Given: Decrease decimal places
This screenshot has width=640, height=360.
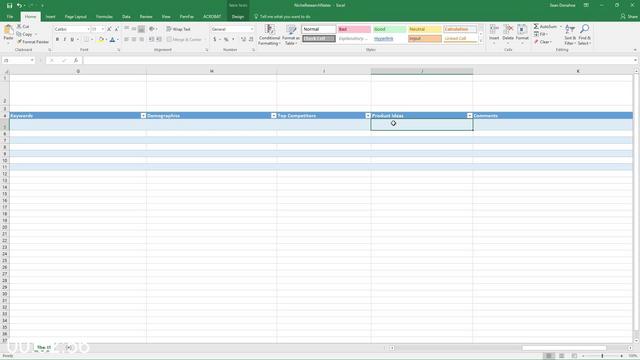Looking at the screenshot, I should 251,40.
